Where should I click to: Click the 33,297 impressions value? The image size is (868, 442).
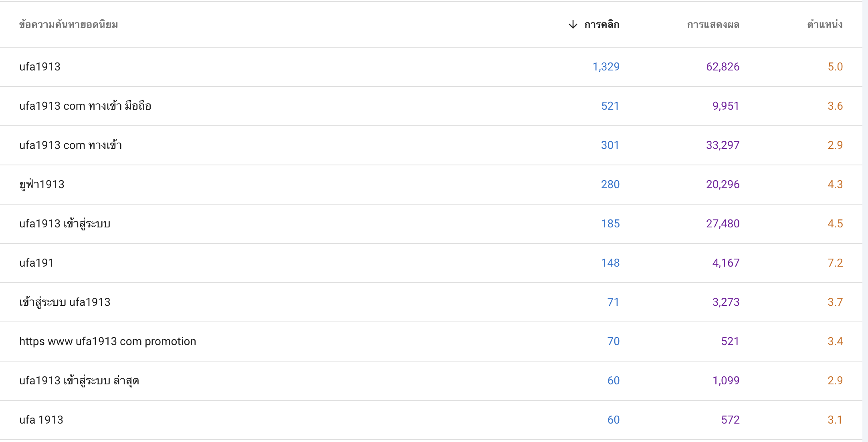point(723,145)
